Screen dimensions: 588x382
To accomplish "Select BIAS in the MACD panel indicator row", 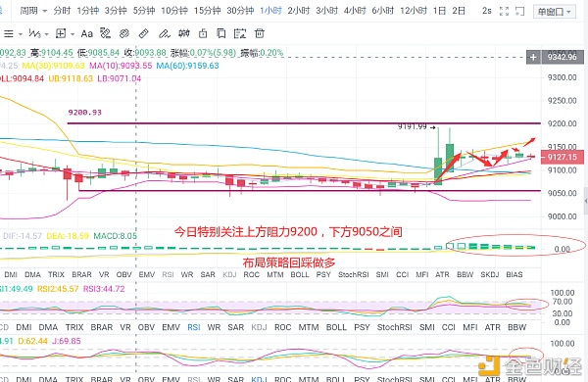I will click(x=514, y=275).
